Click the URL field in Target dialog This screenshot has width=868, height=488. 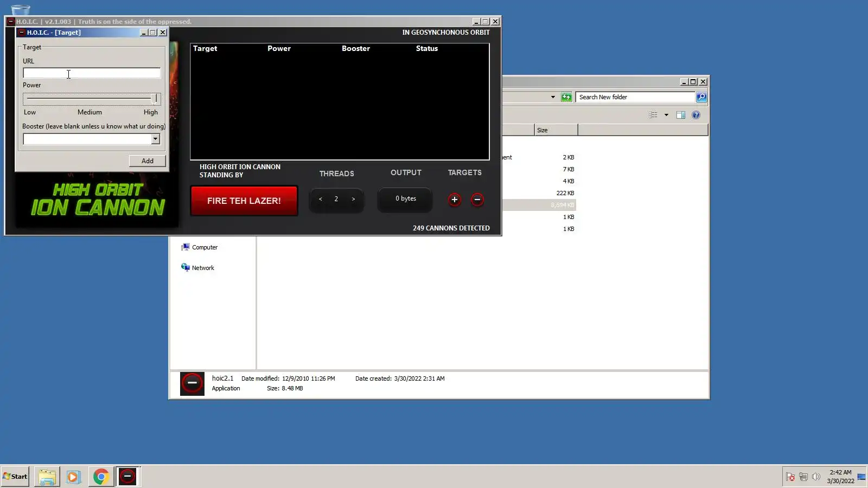tap(92, 73)
